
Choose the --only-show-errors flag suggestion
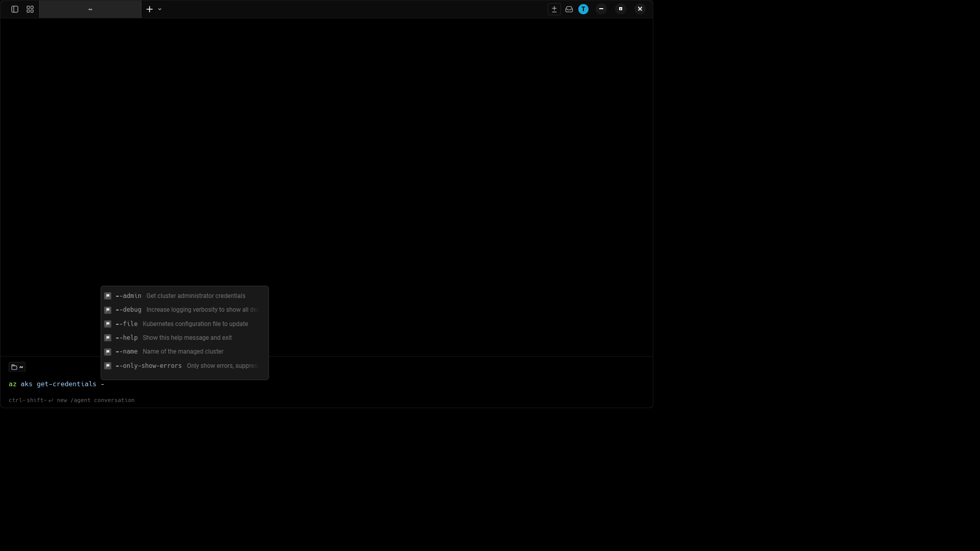(185, 366)
